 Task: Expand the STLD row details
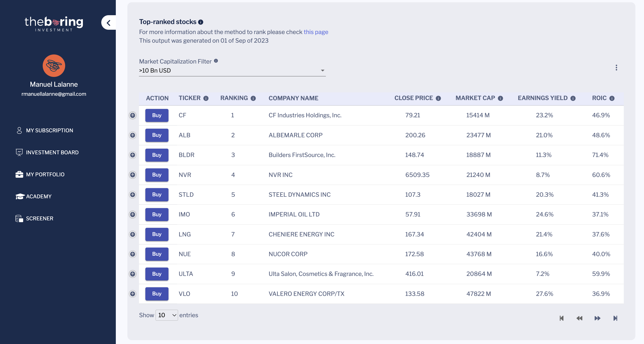[x=132, y=195]
